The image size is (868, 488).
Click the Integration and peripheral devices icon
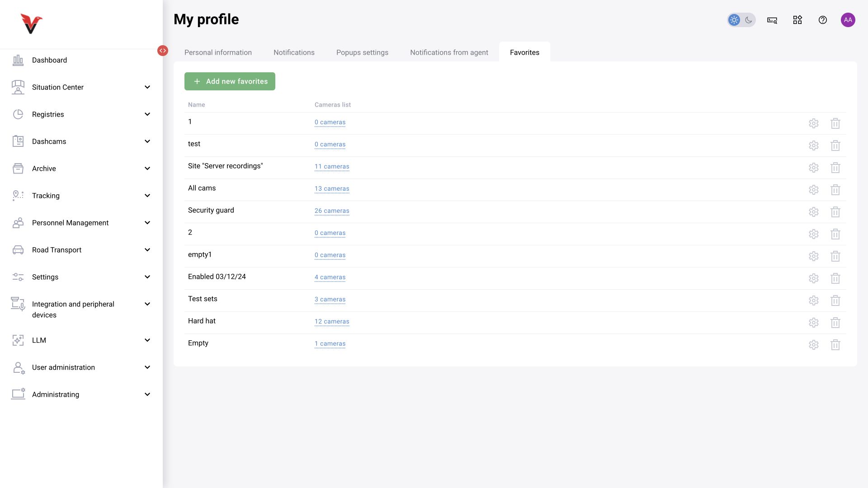(18, 304)
